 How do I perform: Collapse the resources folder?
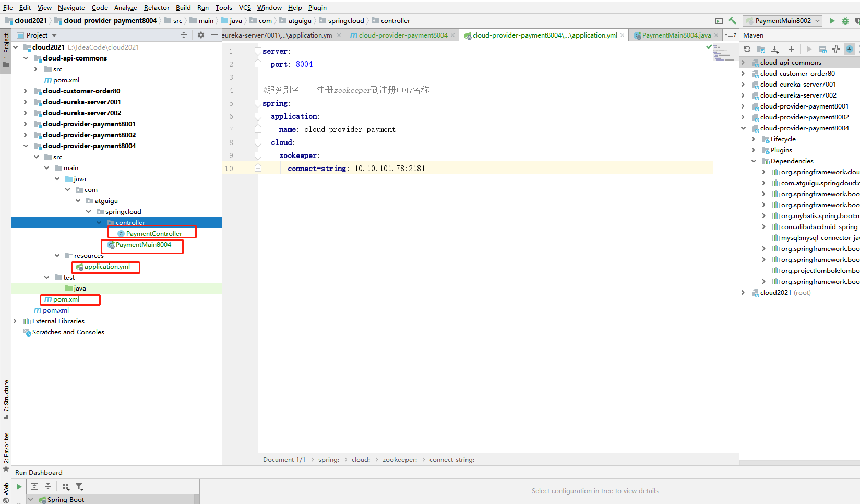point(57,255)
